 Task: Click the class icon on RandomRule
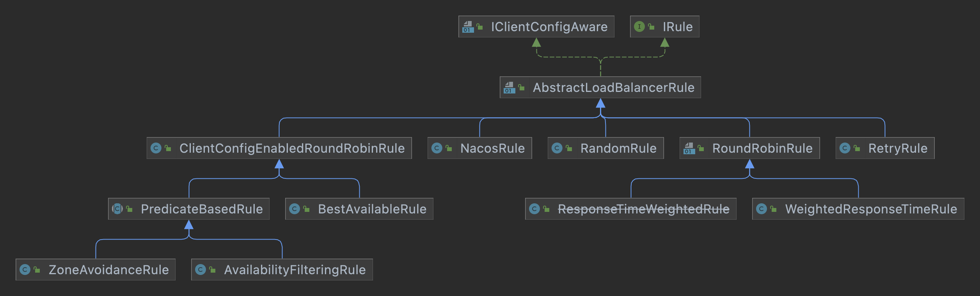point(557,148)
